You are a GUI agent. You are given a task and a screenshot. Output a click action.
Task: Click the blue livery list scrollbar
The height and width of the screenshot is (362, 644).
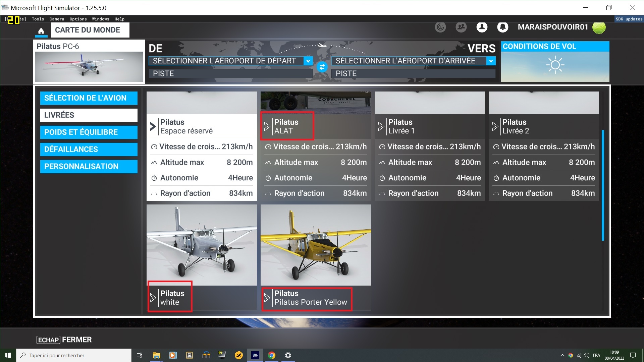pyautogui.click(x=603, y=185)
